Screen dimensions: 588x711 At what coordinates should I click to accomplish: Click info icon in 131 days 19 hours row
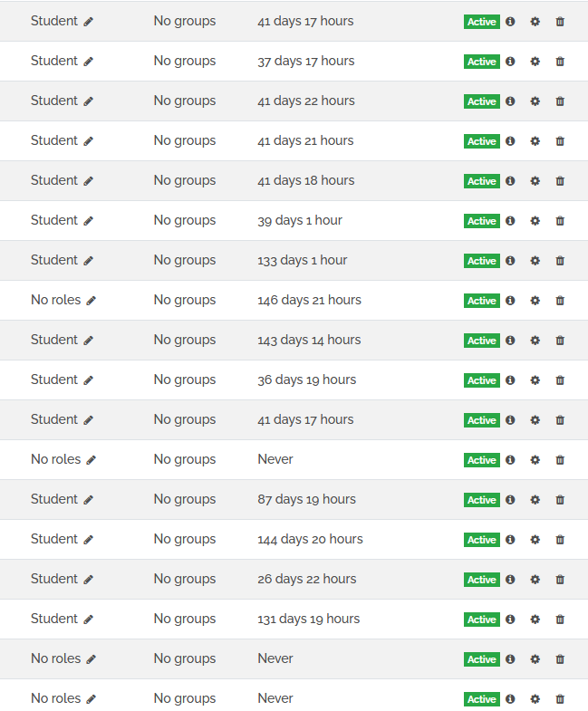pyautogui.click(x=510, y=619)
